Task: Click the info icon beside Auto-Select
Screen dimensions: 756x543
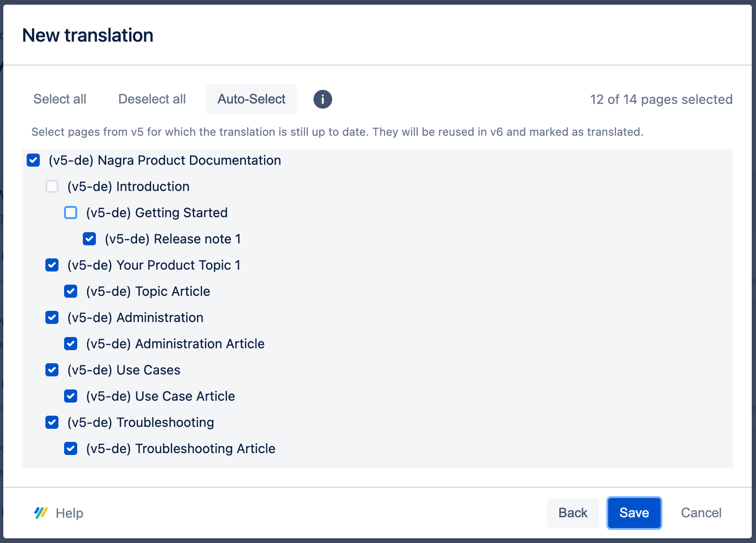Action: 322,99
